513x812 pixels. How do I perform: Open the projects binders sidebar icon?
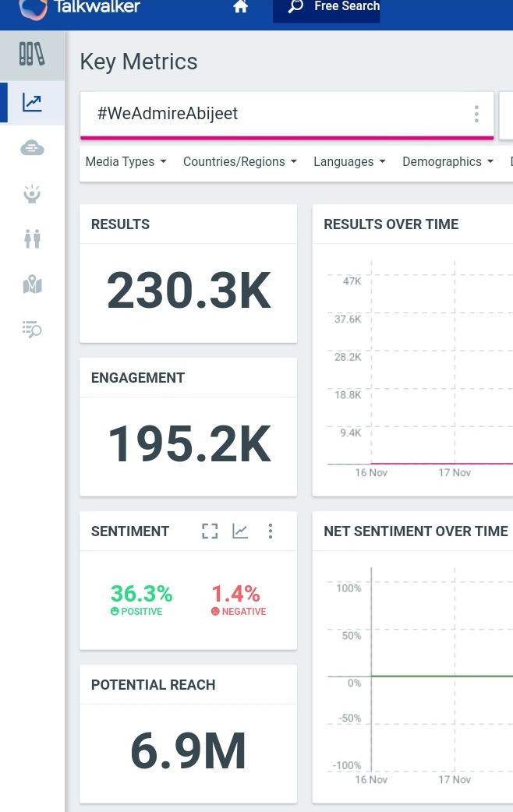coord(32,54)
